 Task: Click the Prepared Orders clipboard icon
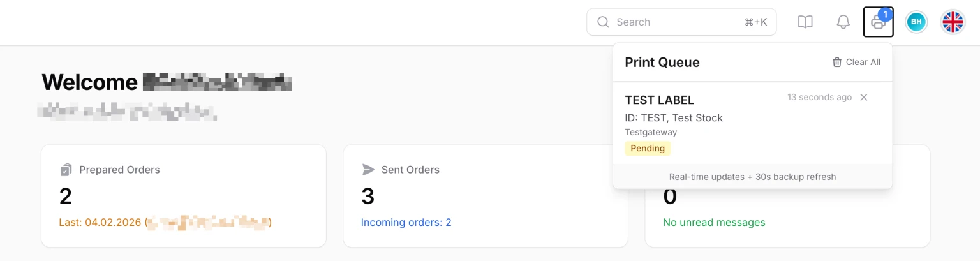(x=66, y=170)
